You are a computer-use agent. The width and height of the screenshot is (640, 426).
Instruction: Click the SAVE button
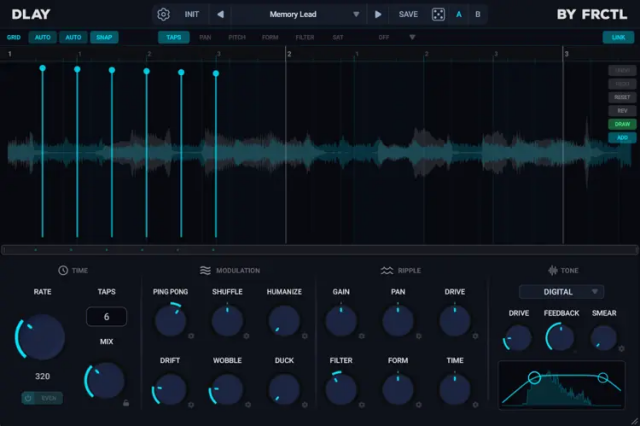click(x=408, y=14)
